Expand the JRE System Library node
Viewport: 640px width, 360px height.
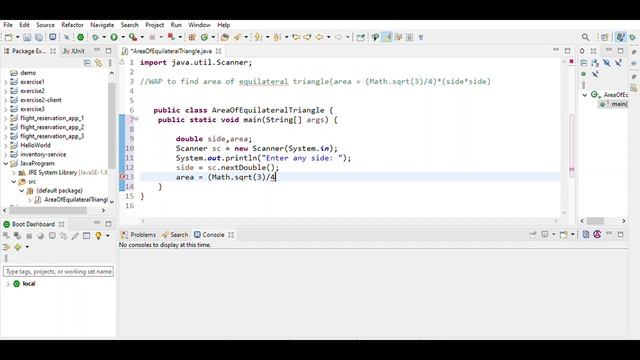pyautogui.click(x=14, y=173)
